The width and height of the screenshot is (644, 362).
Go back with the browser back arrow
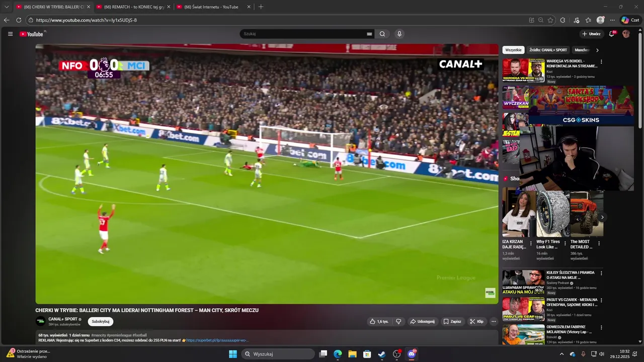(x=7, y=20)
